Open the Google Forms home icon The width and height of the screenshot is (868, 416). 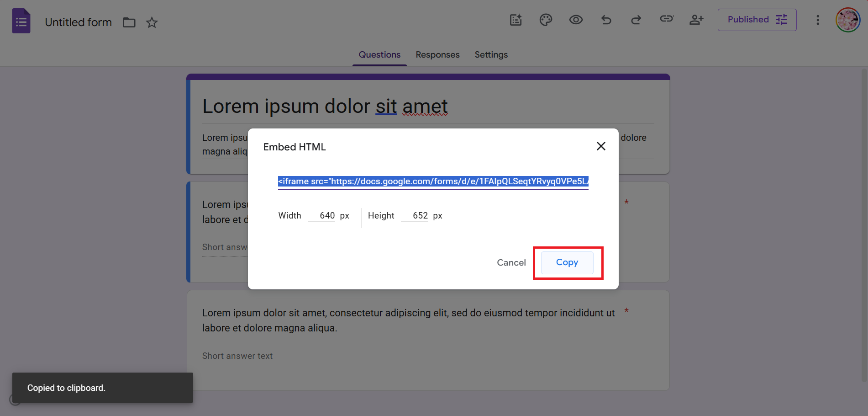(x=21, y=21)
